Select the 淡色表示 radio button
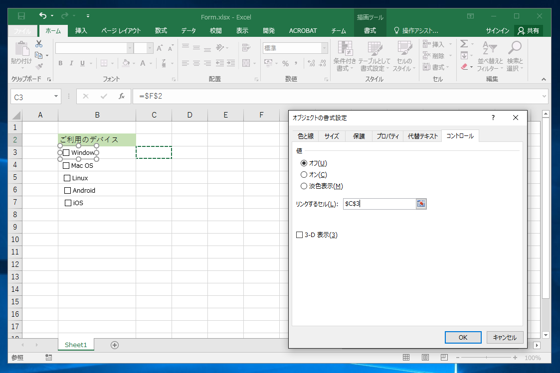Image resolution: width=560 pixels, height=373 pixels. pyautogui.click(x=304, y=186)
